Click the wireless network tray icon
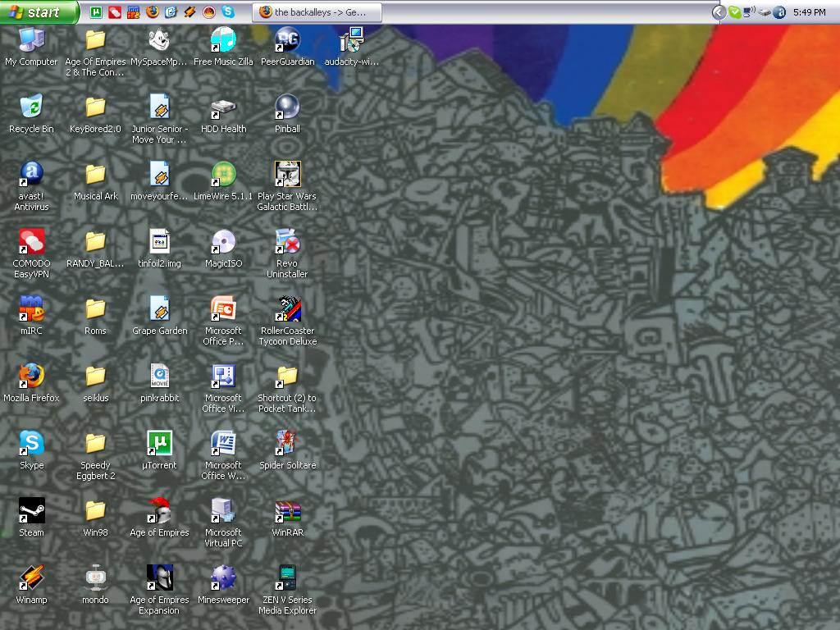 (x=750, y=12)
